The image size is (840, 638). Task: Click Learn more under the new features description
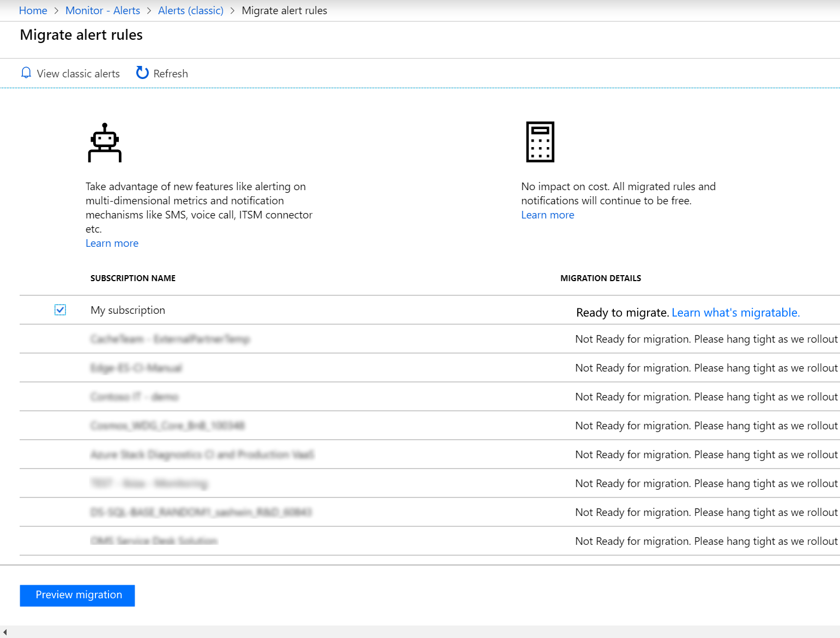[112, 243]
